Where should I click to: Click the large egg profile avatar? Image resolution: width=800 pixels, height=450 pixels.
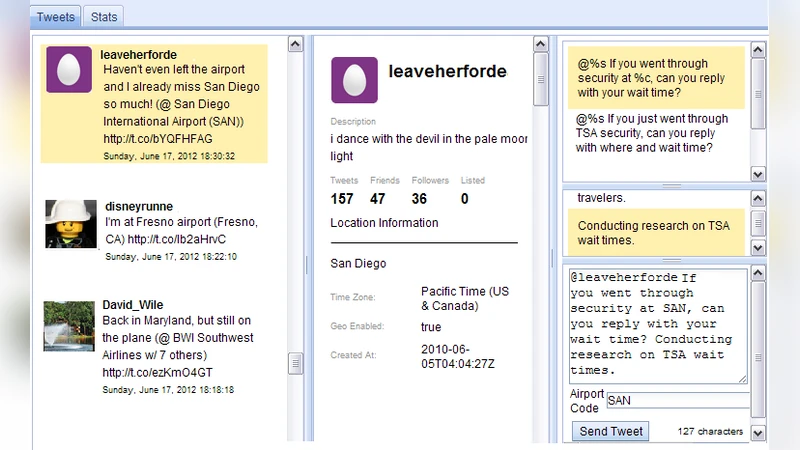[354, 79]
